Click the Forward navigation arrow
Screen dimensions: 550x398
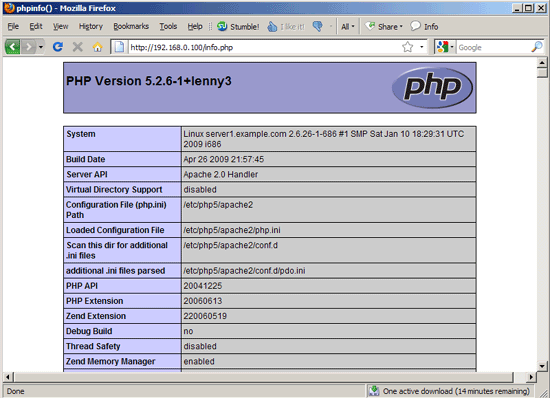click(29, 47)
